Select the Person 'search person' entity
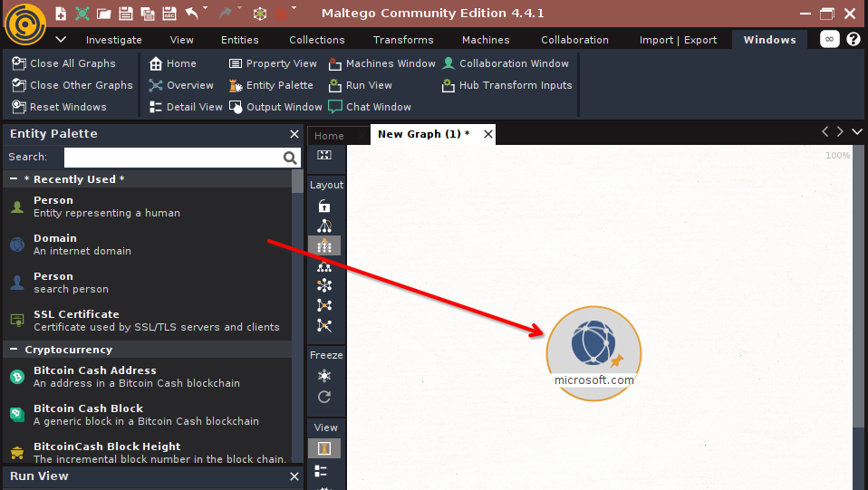This screenshot has height=490, width=868. [x=148, y=283]
